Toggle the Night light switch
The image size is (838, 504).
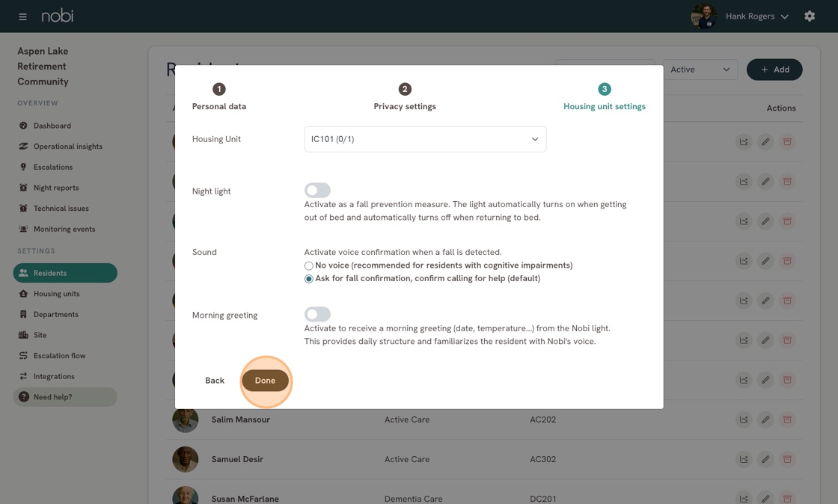[x=317, y=190]
